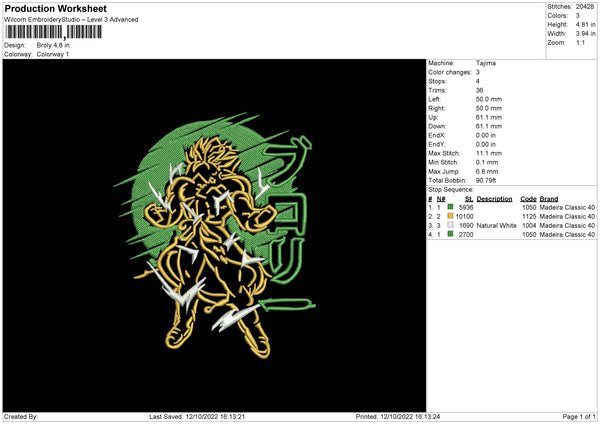Click the green swatch for stop 4
This screenshot has height=424, width=600.
pos(450,234)
